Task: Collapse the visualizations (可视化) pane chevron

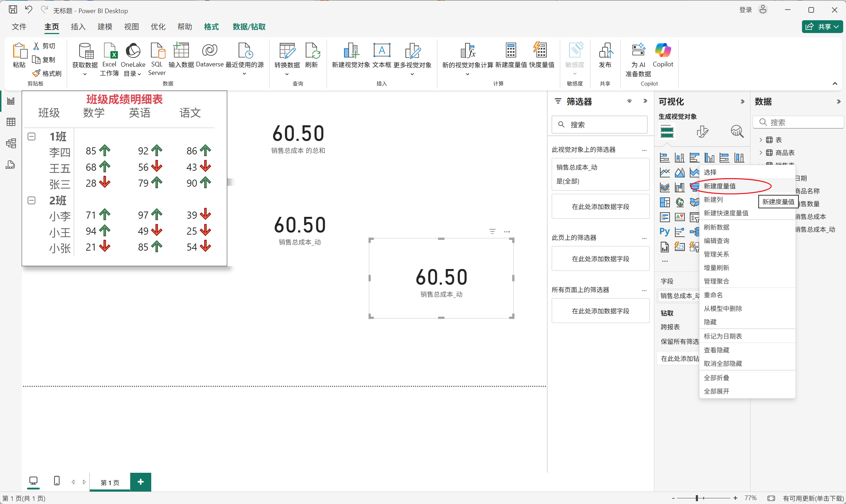Action: (742, 102)
